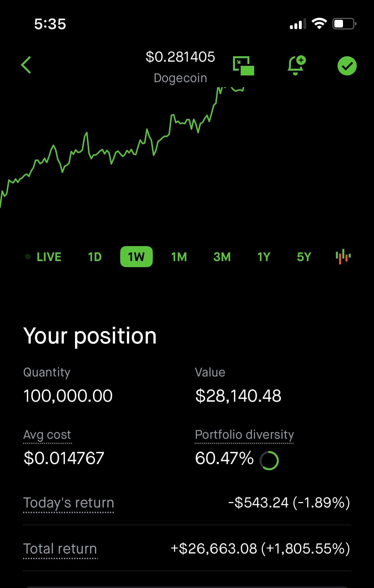
Task: Tap the Wi-Fi status icon
Action: (319, 24)
